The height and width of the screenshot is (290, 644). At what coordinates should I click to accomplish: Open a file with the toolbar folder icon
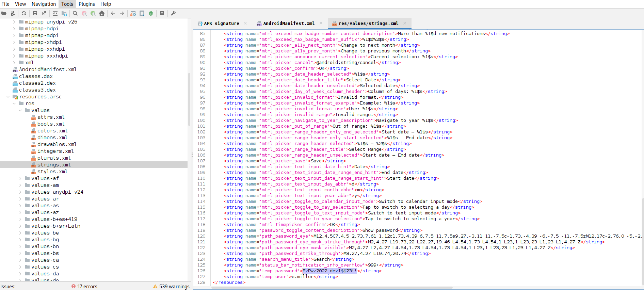(x=4, y=13)
